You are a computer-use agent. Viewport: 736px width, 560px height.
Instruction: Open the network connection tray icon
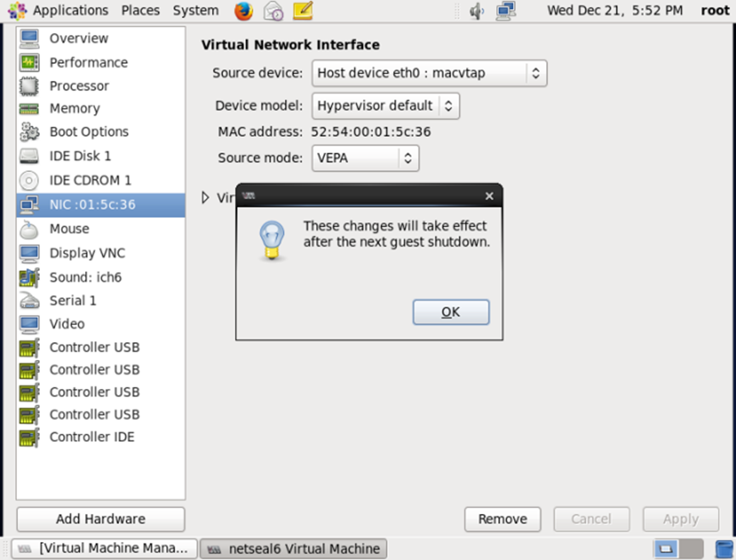(506, 11)
